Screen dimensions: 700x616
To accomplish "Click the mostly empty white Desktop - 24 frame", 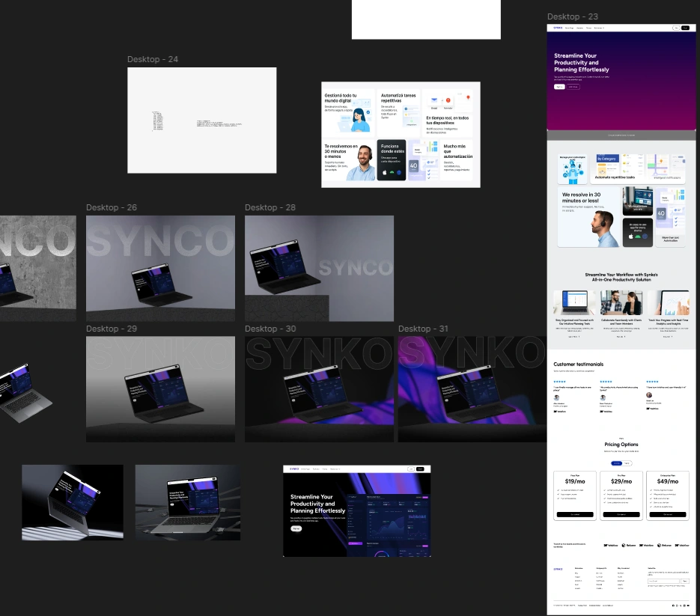I will (202, 120).
